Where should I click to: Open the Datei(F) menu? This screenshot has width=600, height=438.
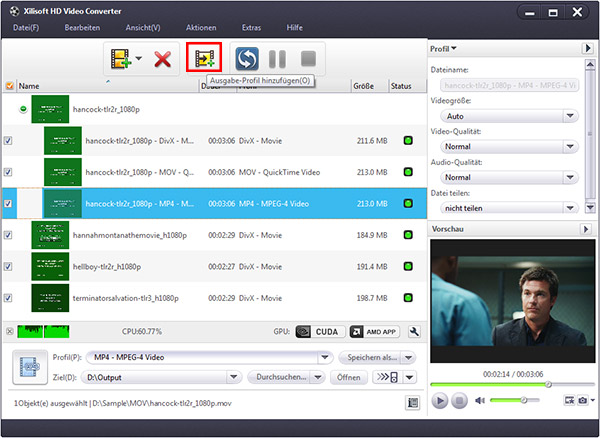pyautogui.click(x=26, y=28)
